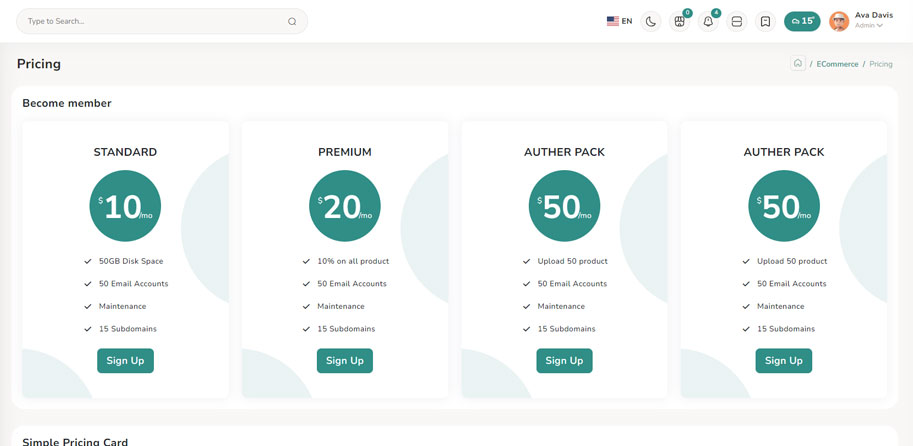This screenshot has height=446, width=913.
Task: Click the Type to Search field
Action: pos(150,21)
